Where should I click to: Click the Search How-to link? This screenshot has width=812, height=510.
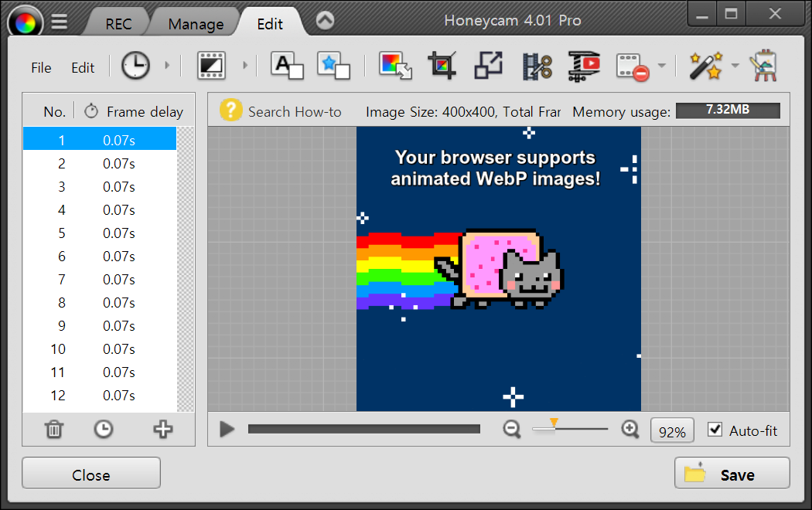[x=295, y=112]
